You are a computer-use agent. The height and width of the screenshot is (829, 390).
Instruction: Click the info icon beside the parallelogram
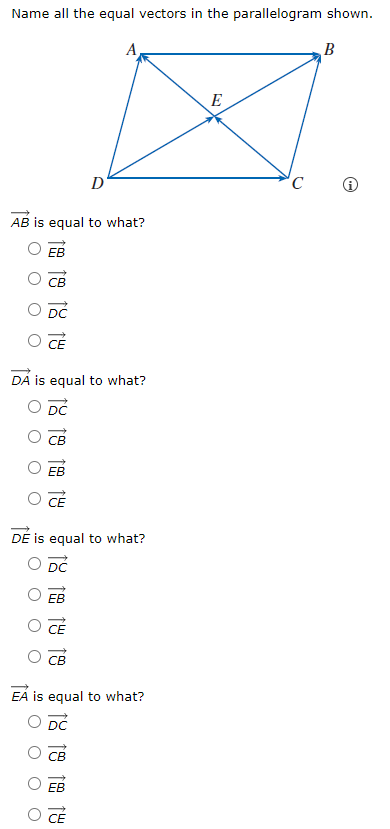click(x=350, y=185)
